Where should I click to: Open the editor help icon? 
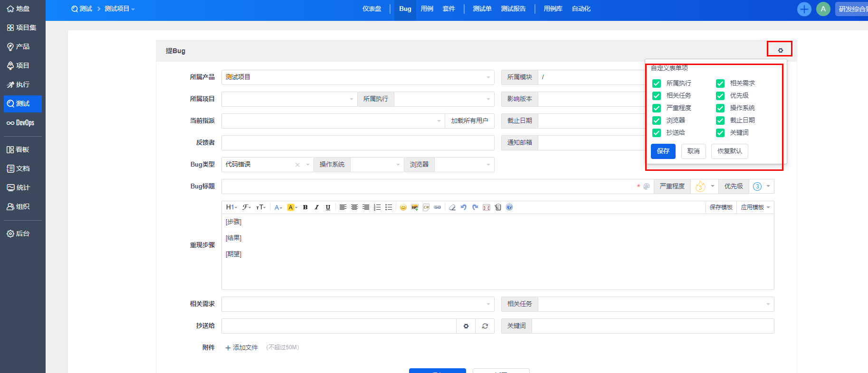click(509, 207)
